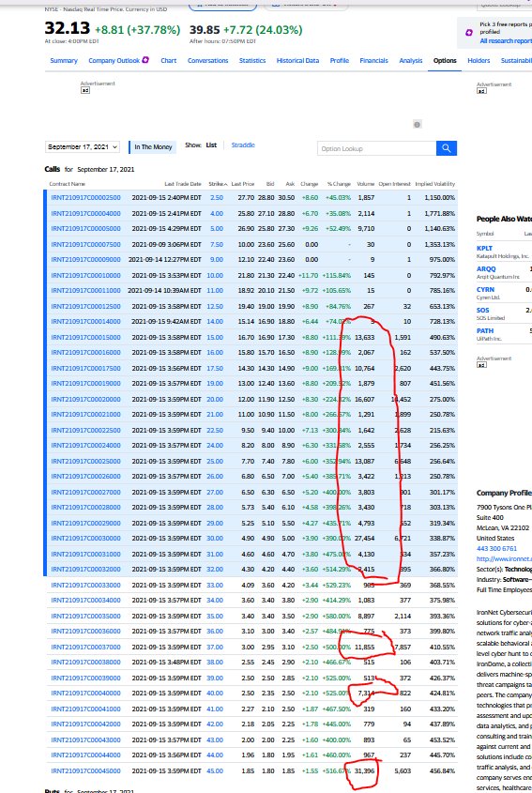Screen dimensions: 532x793
Task: Click the Option Lookup input field
Action: coord(377,148)
